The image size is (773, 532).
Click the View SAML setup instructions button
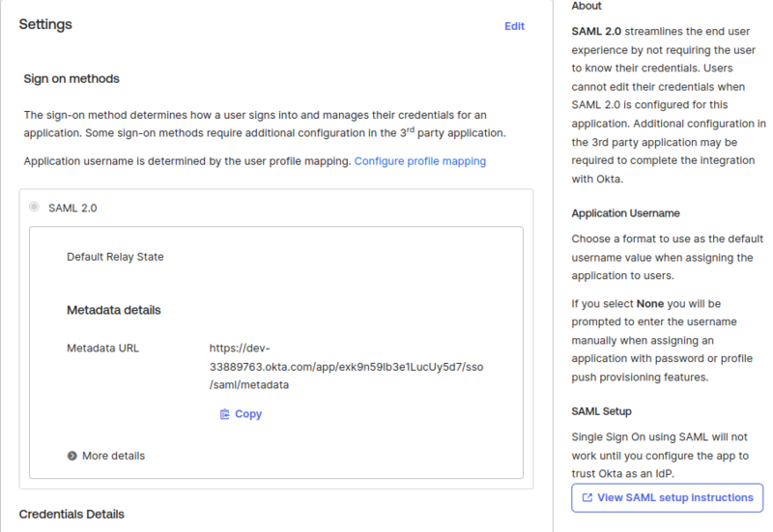[667, 498]
